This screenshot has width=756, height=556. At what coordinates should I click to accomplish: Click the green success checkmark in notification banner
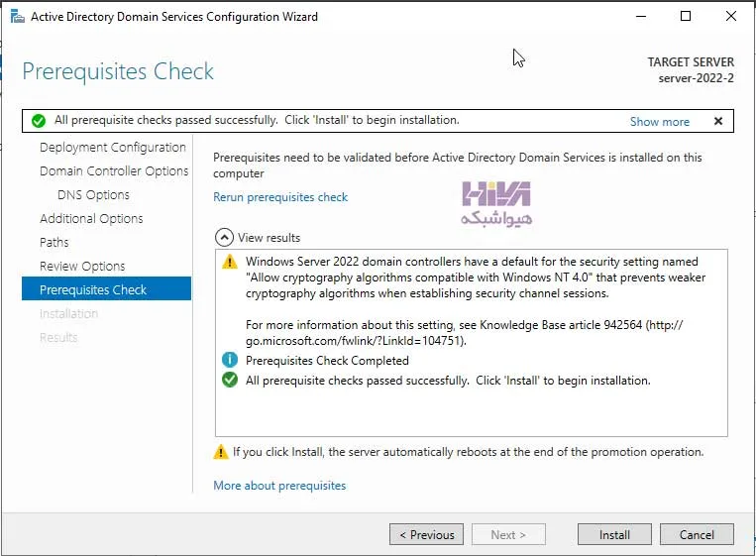point(39,121)
